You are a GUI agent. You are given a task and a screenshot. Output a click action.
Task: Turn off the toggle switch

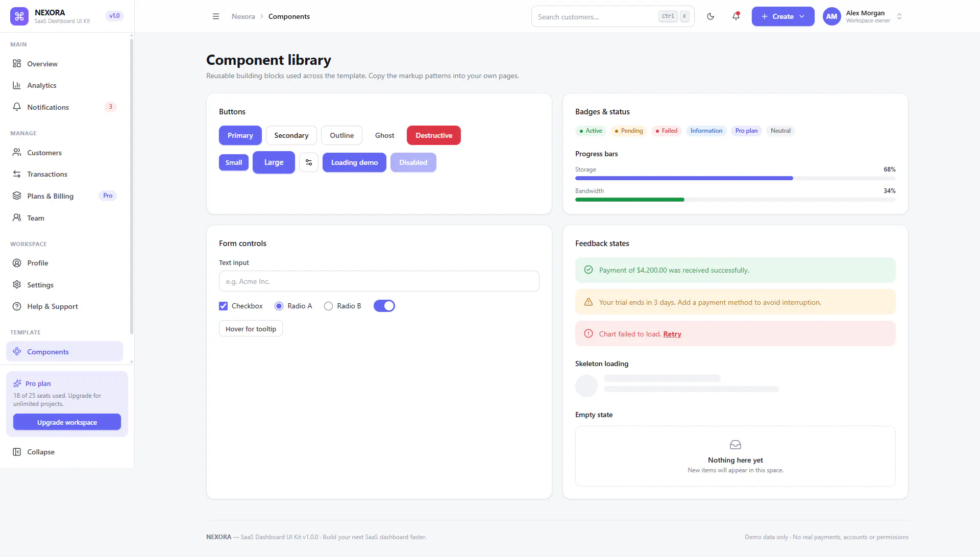(x=384, y=306)
